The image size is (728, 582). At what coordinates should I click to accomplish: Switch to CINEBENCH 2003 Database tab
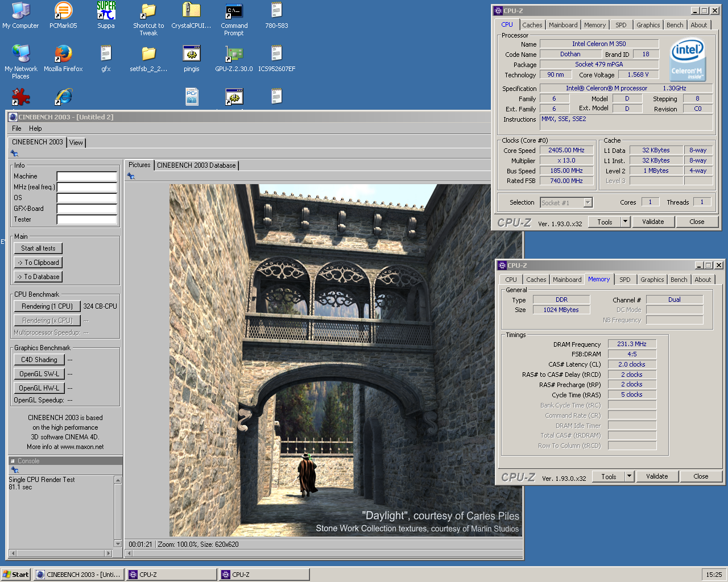coord(196,165)
